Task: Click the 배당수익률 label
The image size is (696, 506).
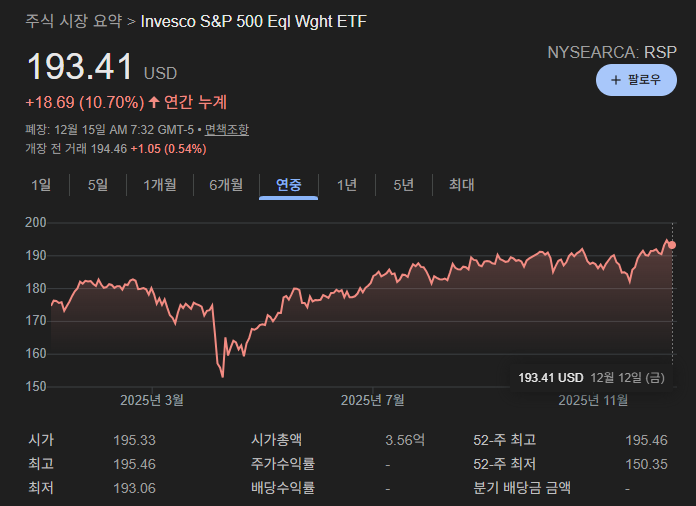Action: tap(283, 488)
